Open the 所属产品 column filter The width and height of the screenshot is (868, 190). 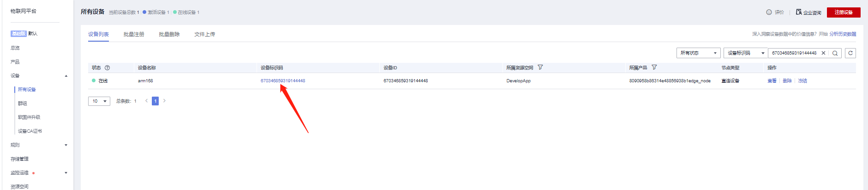[x=654, y=67]
